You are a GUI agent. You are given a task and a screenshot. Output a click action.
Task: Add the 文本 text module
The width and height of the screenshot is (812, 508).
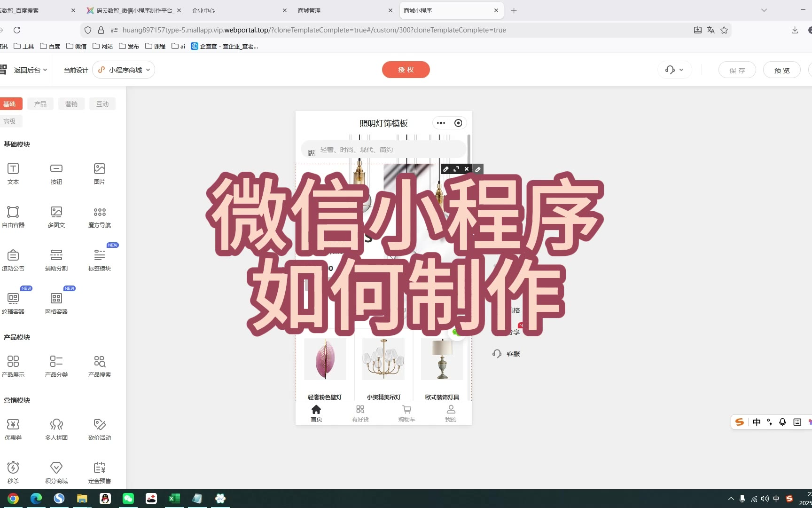13,173
